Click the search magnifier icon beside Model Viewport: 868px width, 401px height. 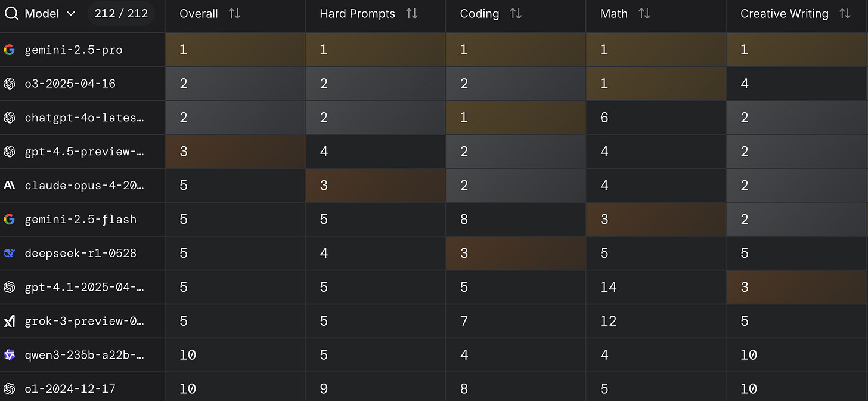point(11,13)
